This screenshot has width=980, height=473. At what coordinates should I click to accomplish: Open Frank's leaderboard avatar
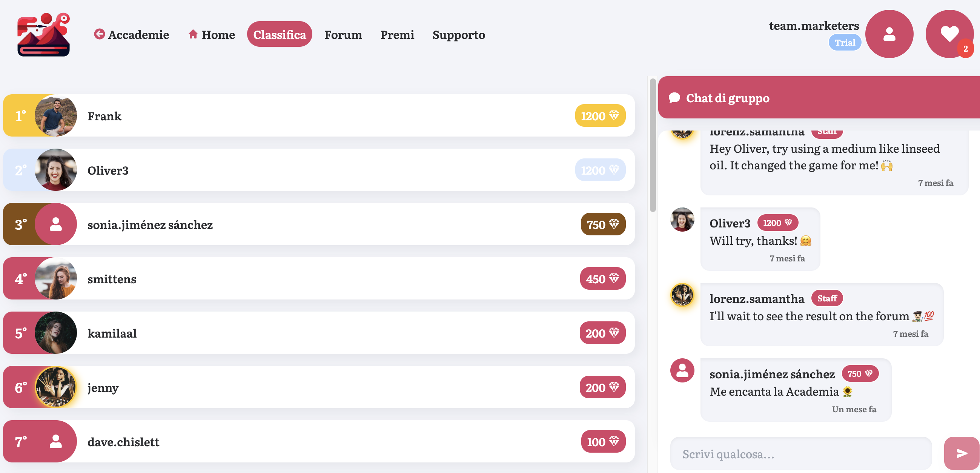[56, 116]
